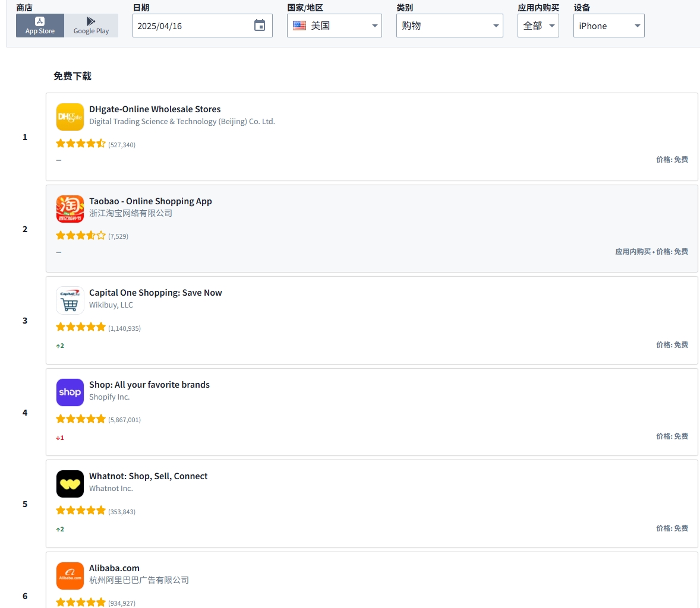
Task: Click the Shop app star rating
Action: 81,419
